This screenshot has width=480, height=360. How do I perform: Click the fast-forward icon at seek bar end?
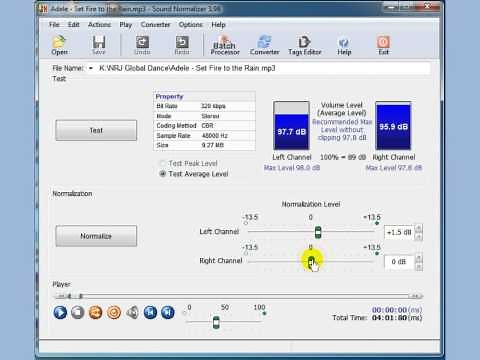tap(416, 296)
